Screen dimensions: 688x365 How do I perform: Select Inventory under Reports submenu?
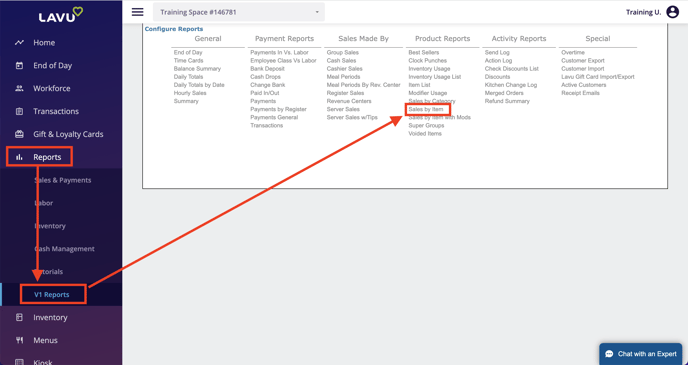50,226
